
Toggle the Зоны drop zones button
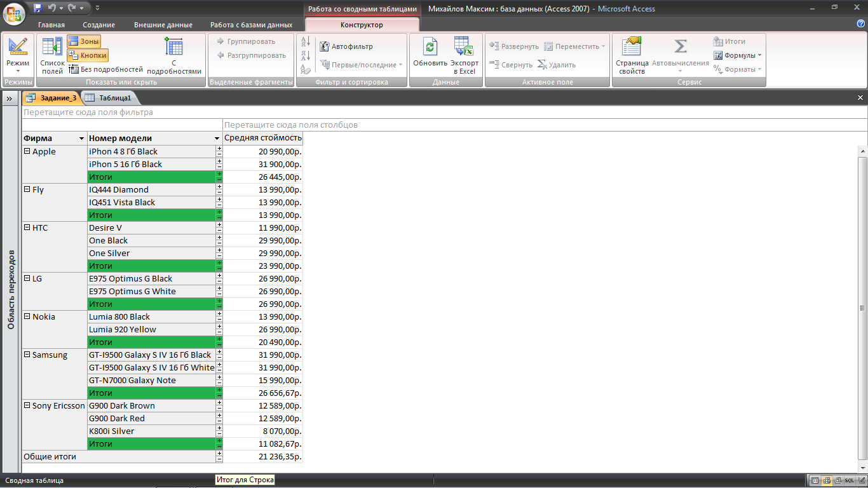pyautogui.click(x=84, y=41)
